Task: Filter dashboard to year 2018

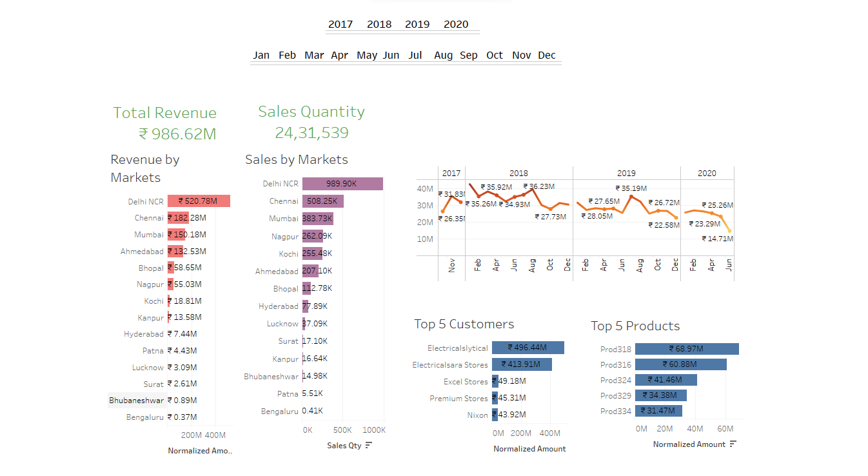Action: point(379,24)
